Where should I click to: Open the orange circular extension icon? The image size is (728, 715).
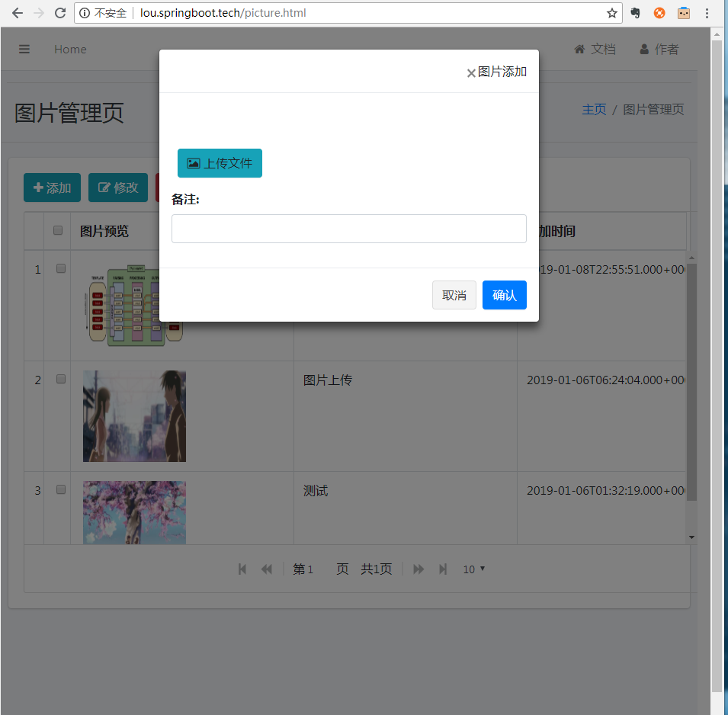pyautogui.click(x=659, y=13)
